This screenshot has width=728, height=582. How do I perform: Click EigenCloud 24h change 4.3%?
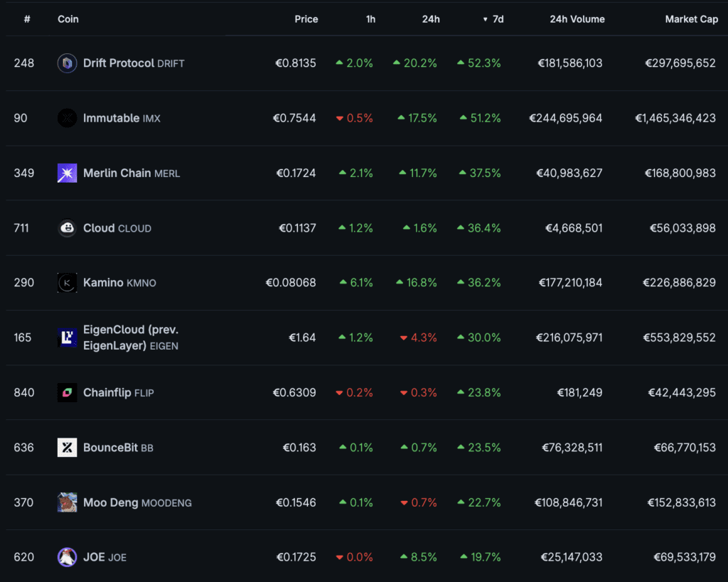(x=418, y=338)
